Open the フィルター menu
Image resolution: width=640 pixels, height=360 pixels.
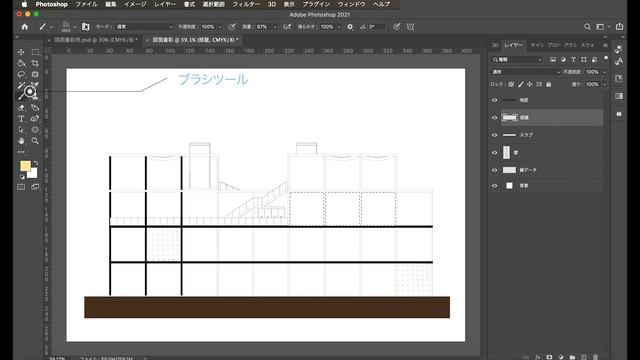point(246,4)
